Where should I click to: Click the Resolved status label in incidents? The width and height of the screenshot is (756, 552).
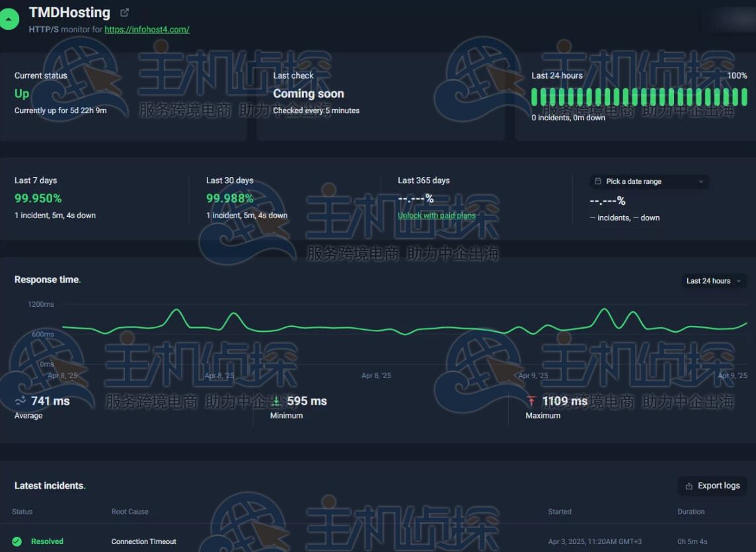pyautogui.click(x=47, y=541)
